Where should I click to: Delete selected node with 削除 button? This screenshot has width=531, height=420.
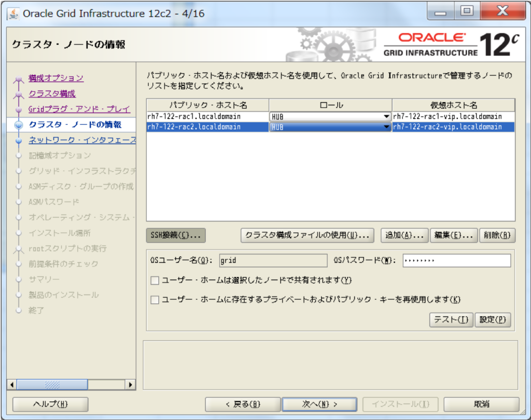[497, 235]
